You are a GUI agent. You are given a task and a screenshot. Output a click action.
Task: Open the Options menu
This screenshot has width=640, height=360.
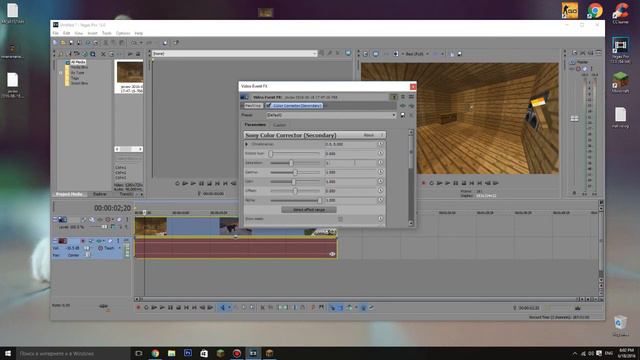tap(123, 33)
